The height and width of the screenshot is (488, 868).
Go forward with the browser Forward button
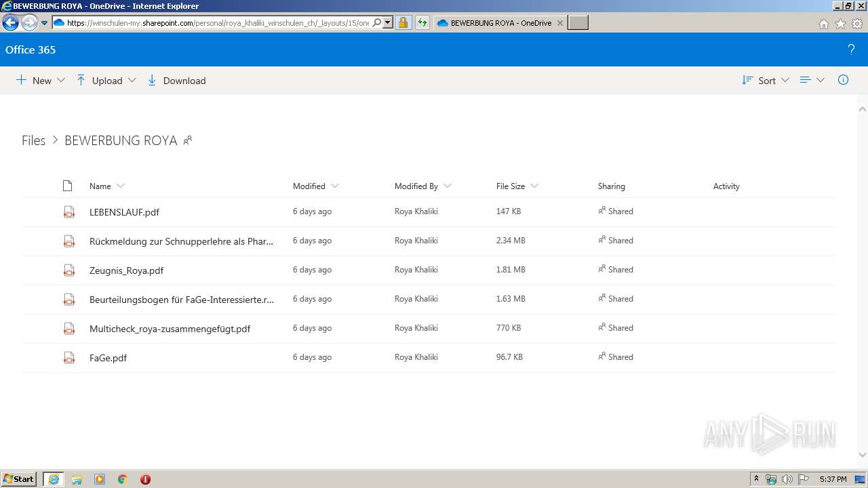(x=28, y=23)
